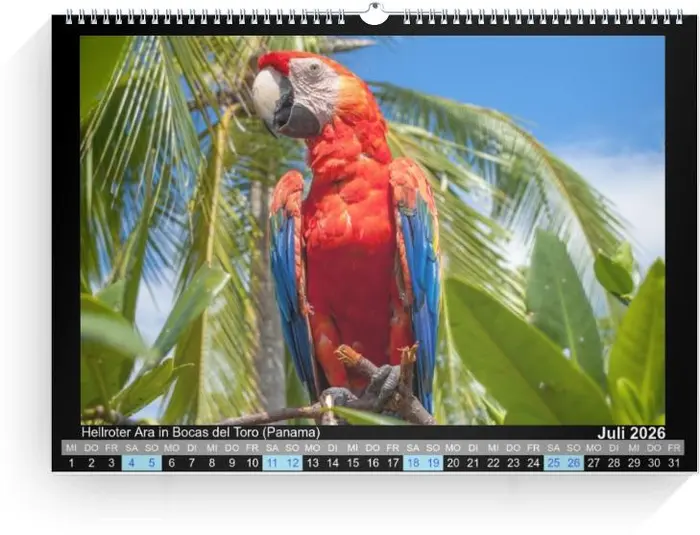Select highlighted Saturday 25
The image size is (700, 535).
point(553,463)
